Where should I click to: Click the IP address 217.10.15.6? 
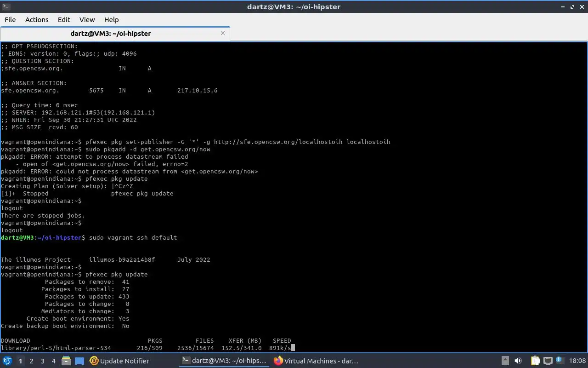point(197,91)
